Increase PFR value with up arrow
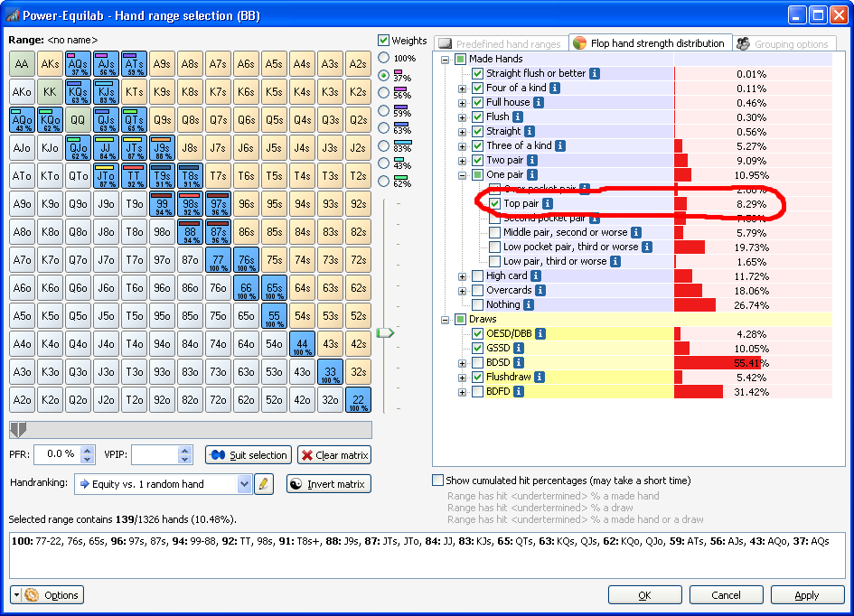This screenshot has width=854, height=616. pyautogui.click(x=87, y=451)
